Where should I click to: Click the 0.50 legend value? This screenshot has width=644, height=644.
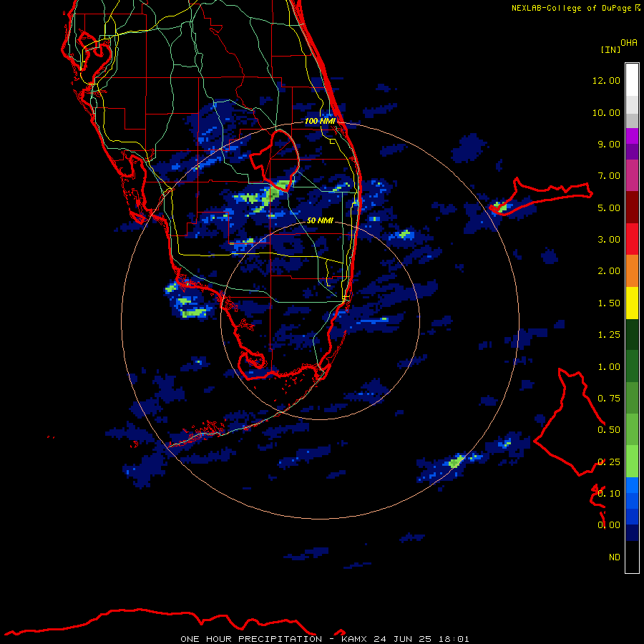coord(609,430)
